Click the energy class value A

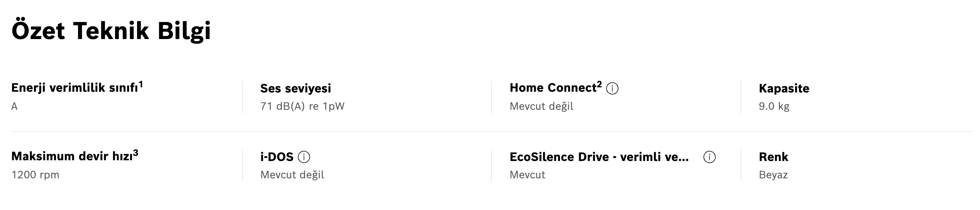pos(14,106)
